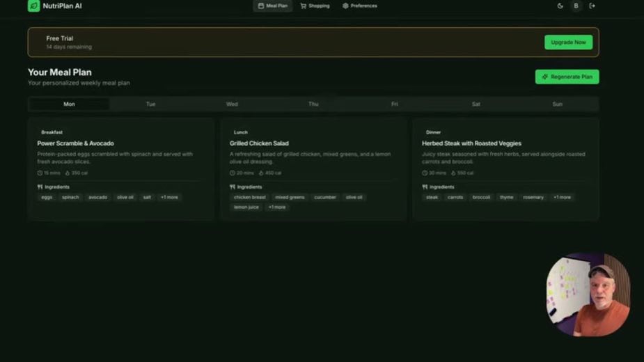Screen dimensions: 644x362
Task: Click the NutriPlan AI leaf logo
Action: (x=33, y=6)
